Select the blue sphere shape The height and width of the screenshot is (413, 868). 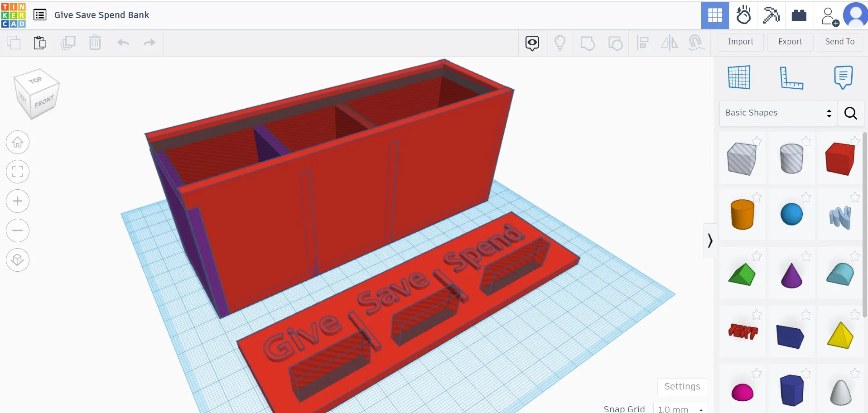coord(791,214)
